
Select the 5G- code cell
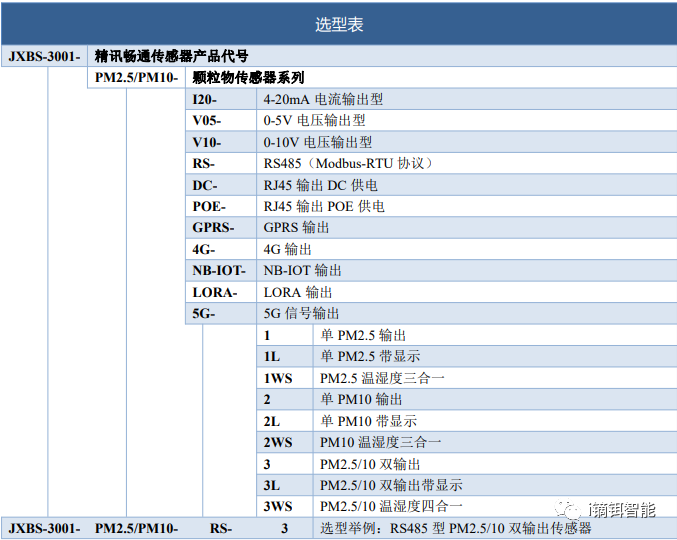[204, 313]
